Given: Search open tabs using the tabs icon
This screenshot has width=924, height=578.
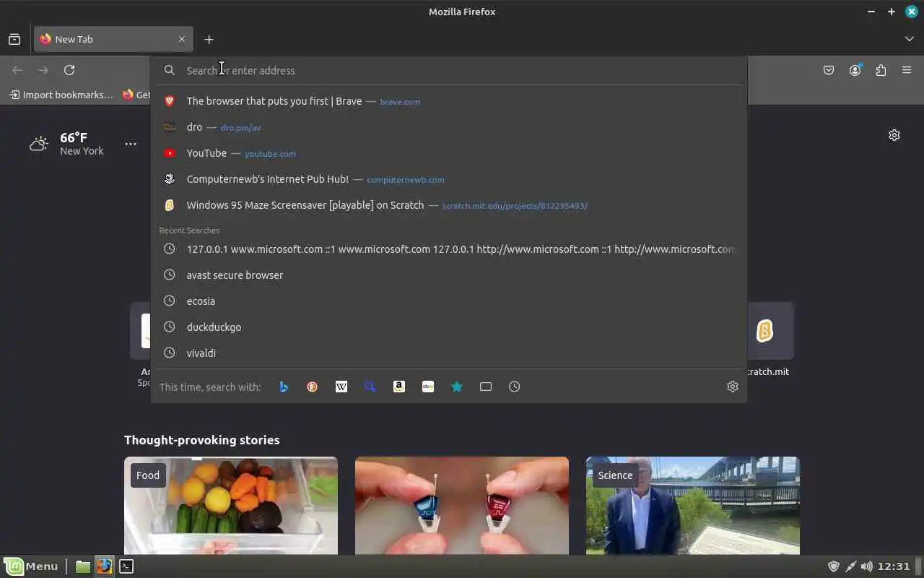Looking at the screenshot, I should pyautogui.click(x=486, y=387).
